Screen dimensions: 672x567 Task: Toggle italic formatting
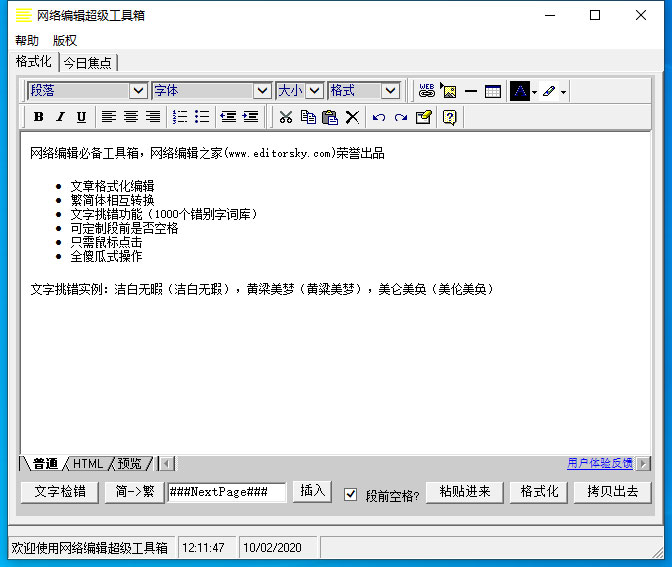pyautogui.click(x=60, y=117)
